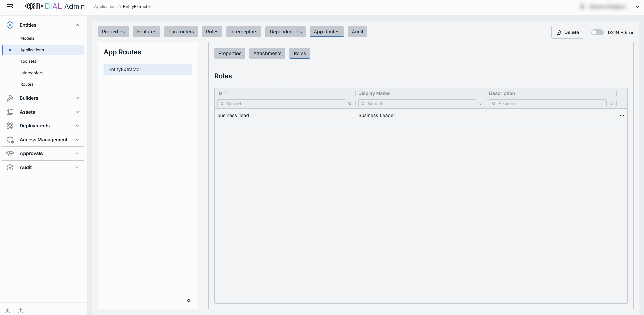Collapse the Entities sidebar section
This screenshot has height=315, width=644.
point(77,25)
